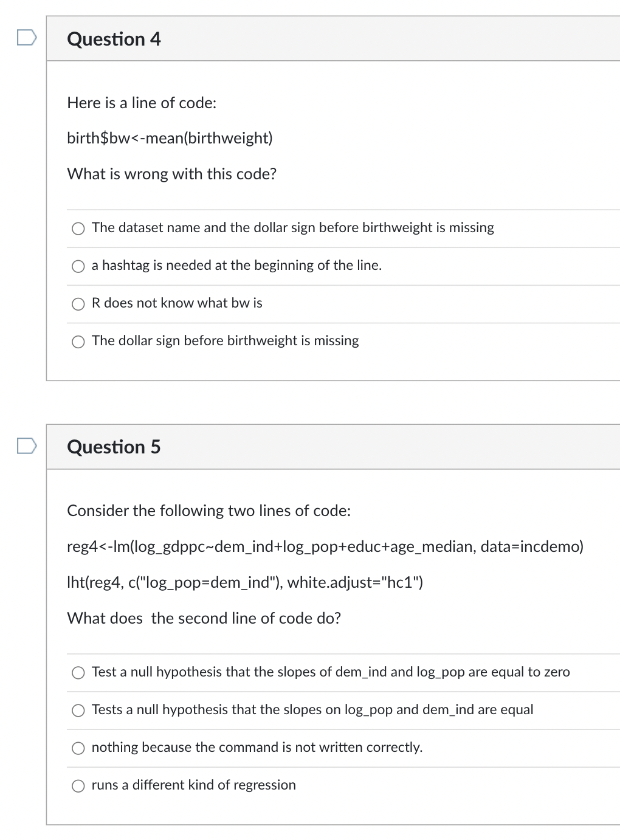
Task: Click the text 'Here is a line of code:'
Action: [x=142, y=103]
